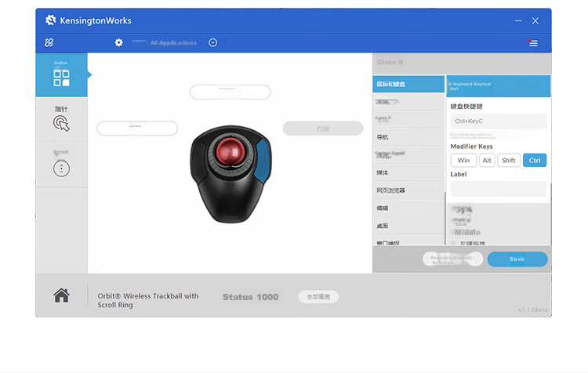Image resolution: width=588 pixels, height=373 pixels.
Task: Click the 全部重置 reset all button
Action: click(x=318, y=297)
